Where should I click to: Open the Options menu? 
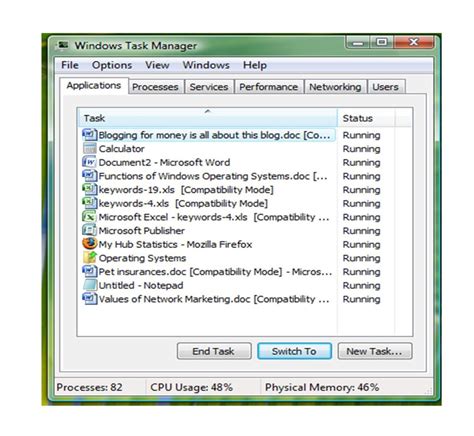(112, 65)
